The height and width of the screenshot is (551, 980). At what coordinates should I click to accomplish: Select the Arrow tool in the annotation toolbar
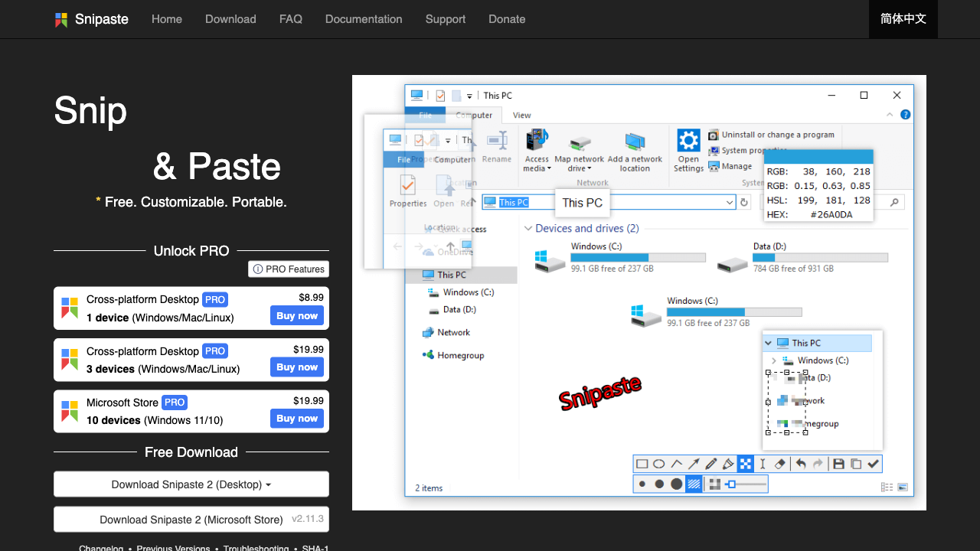click(x=694, y=464)
